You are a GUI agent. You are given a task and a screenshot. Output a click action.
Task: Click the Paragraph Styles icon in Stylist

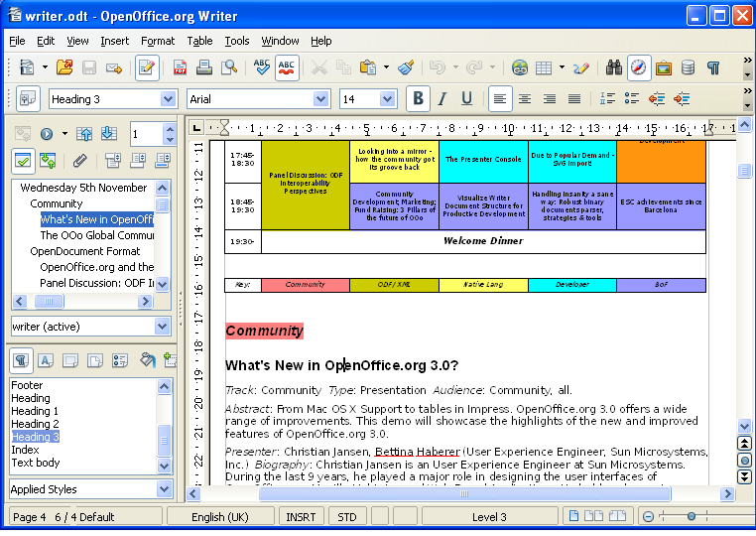[x=20, y=359]
